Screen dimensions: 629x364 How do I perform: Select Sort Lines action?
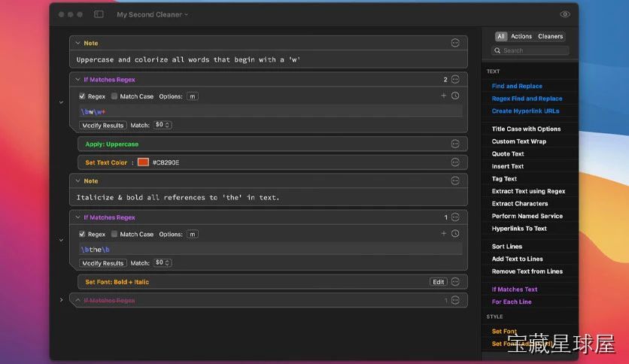tap(506, 246)
